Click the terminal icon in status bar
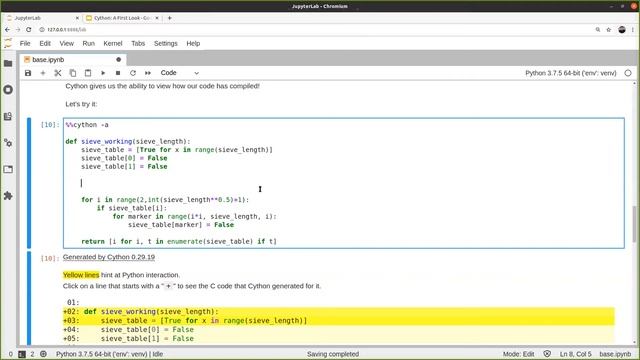Viewport: 640px width, 360px height. tap(22, 354)
